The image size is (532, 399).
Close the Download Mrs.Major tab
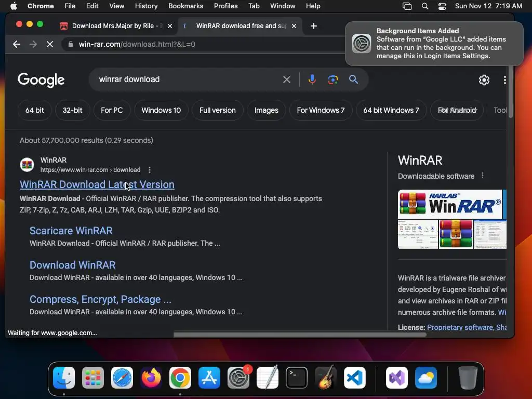[x=170, y=26]
